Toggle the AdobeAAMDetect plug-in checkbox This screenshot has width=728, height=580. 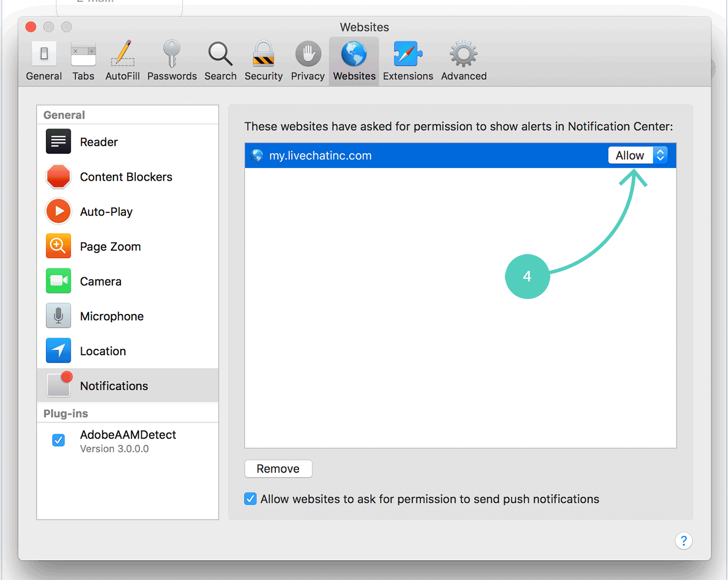coord(59,440)
